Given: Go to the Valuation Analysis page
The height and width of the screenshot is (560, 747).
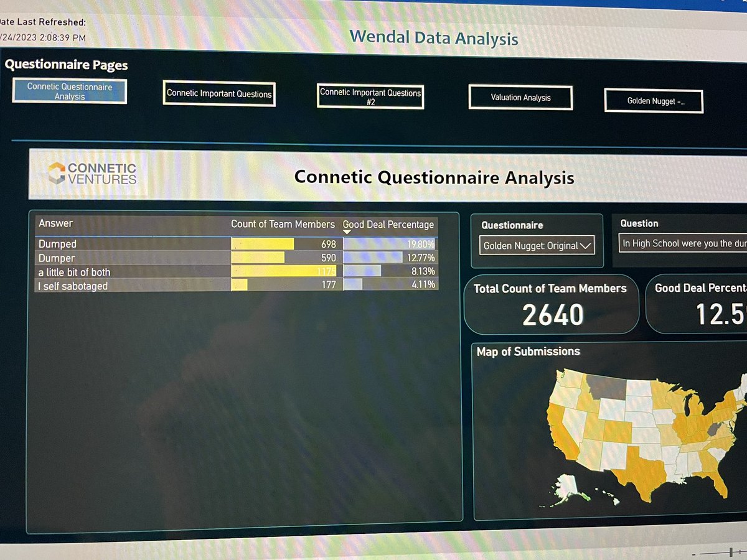Looking at the screenshot, I should (x=520, y=98).
